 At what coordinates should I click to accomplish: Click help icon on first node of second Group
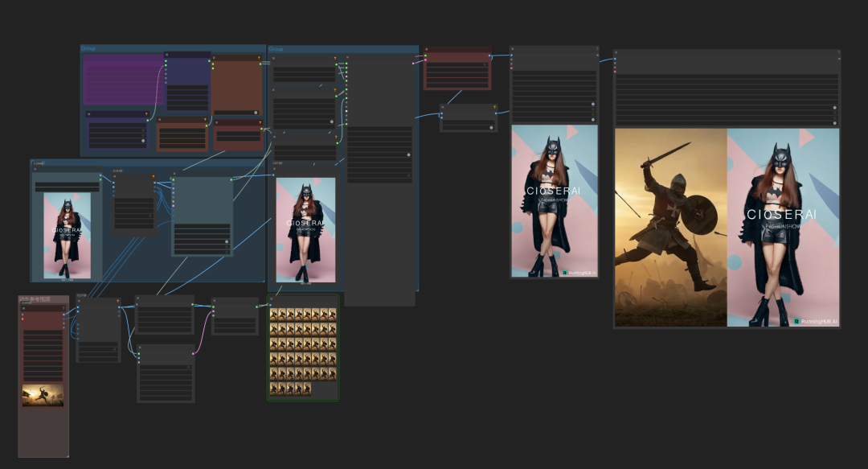pos(335,58)
